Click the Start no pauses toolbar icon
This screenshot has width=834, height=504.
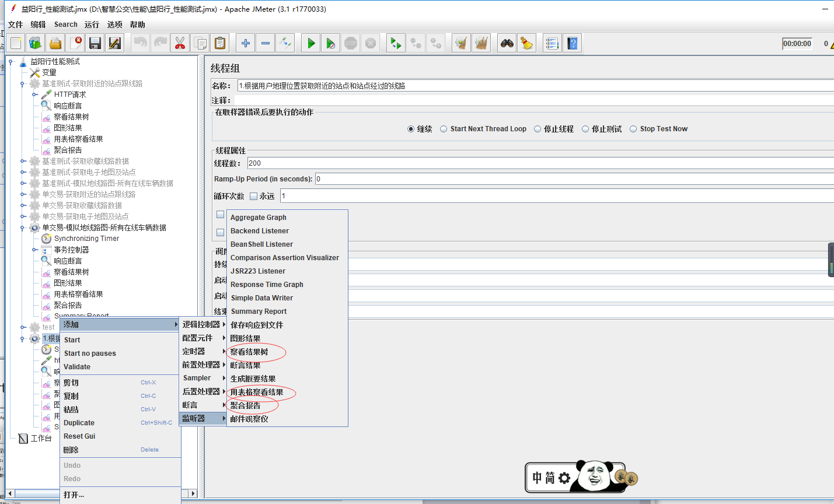(331, 43)
